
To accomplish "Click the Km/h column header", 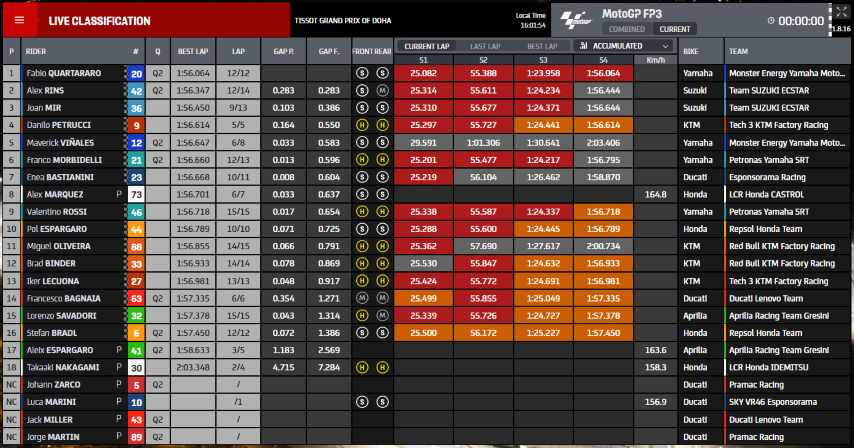I will tap(655, 60).
